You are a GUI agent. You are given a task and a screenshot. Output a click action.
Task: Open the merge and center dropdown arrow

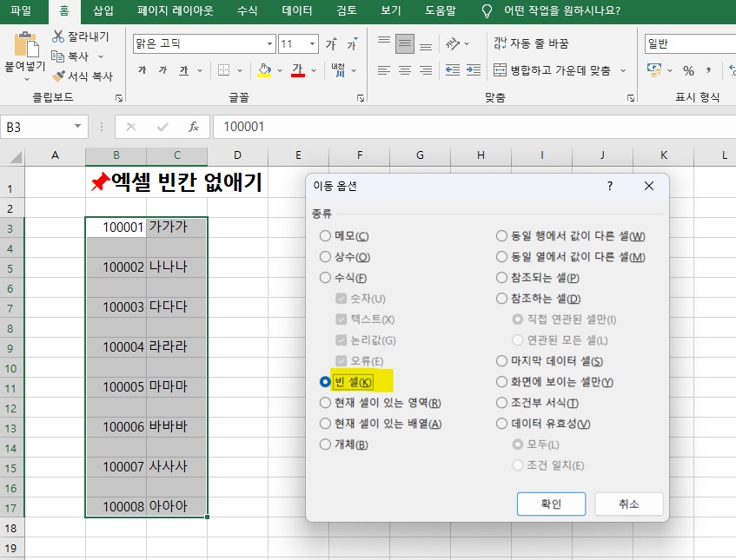point(623,71)
